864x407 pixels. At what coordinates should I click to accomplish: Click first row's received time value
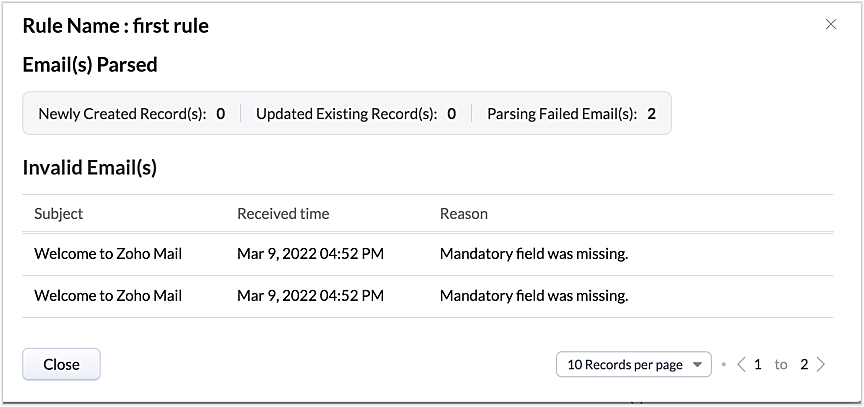click(x=310, y=254)
